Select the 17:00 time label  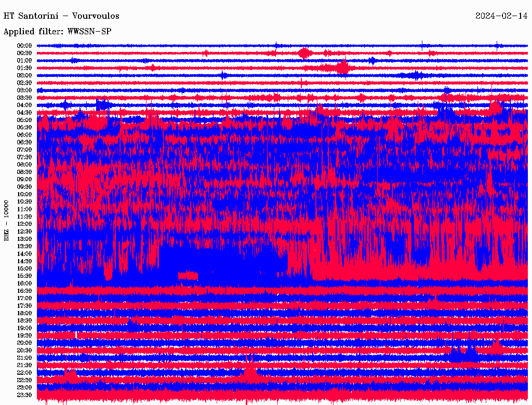24,299
